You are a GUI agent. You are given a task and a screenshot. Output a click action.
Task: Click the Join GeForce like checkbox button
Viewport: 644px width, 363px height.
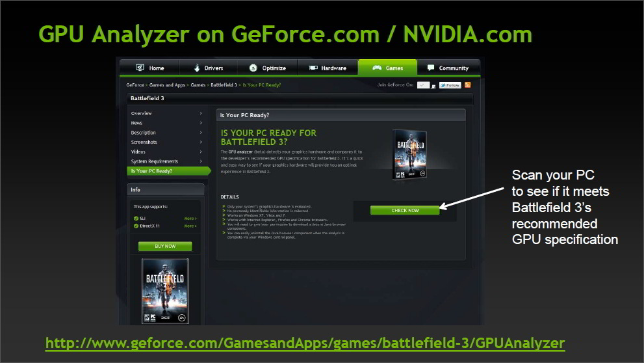click(423, 85)
